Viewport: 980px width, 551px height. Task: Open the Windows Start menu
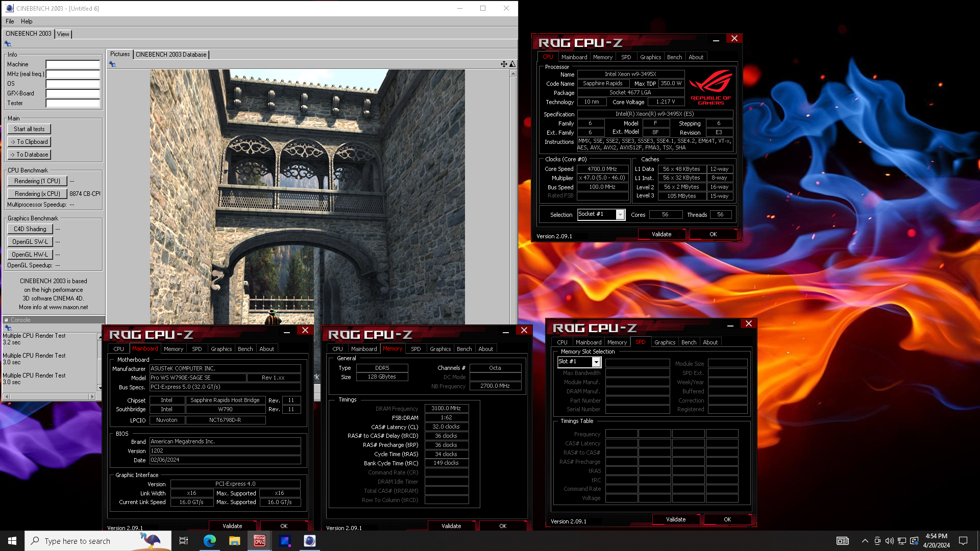click(12, 541)
